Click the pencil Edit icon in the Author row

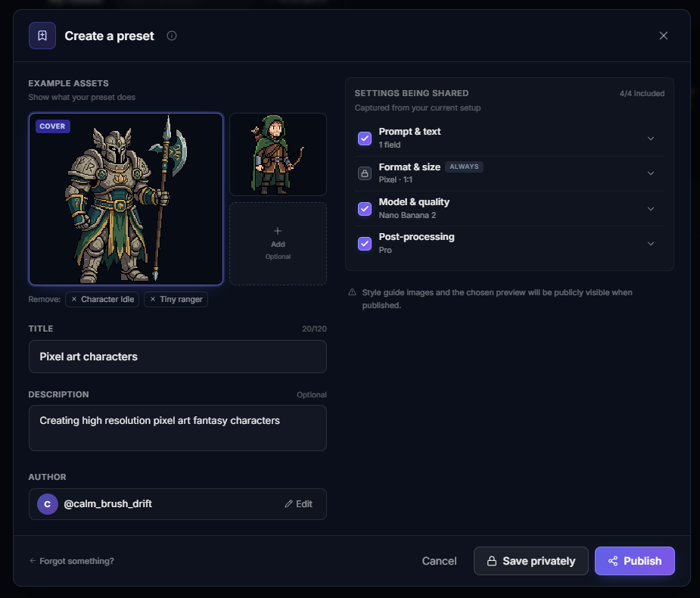(288, 503)
